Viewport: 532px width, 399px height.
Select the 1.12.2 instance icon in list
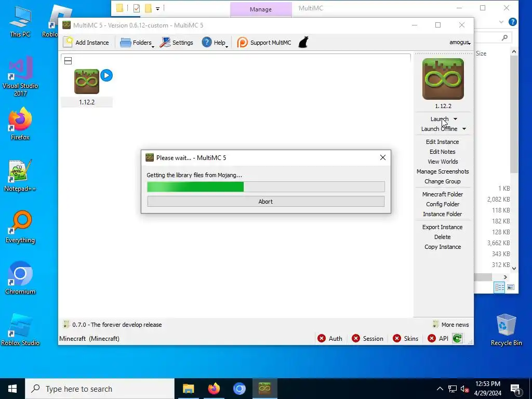pyautogui.click(x=87, y=82)
